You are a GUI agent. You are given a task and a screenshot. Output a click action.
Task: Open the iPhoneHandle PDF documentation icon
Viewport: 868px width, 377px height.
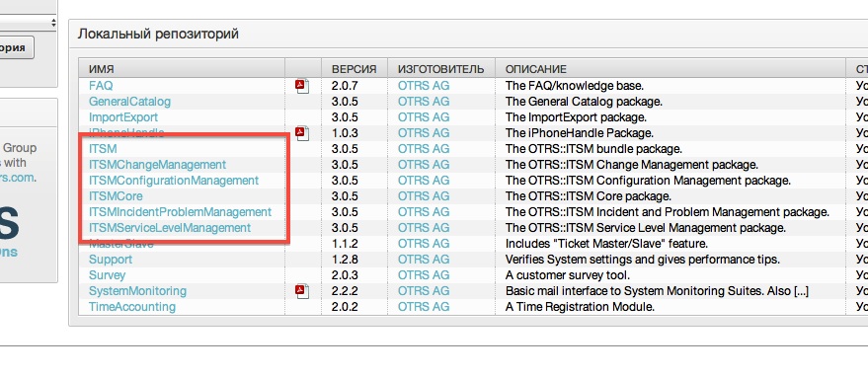(x=302, y=133)
